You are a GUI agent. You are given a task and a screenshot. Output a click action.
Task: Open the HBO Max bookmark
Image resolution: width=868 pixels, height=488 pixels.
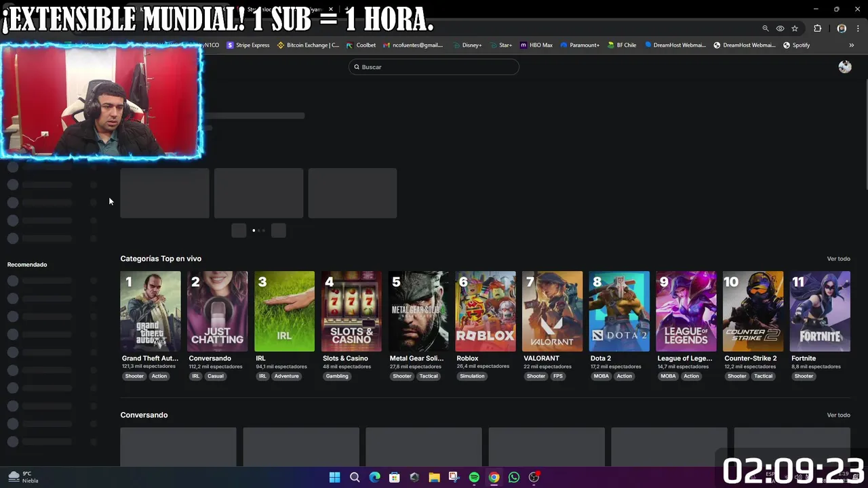coord(536,45)
